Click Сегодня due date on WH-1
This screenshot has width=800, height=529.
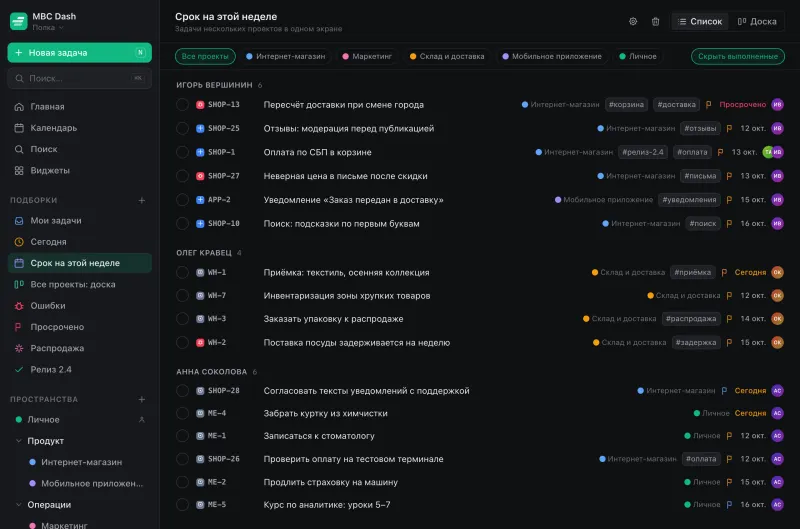click(x=750, y=272)
